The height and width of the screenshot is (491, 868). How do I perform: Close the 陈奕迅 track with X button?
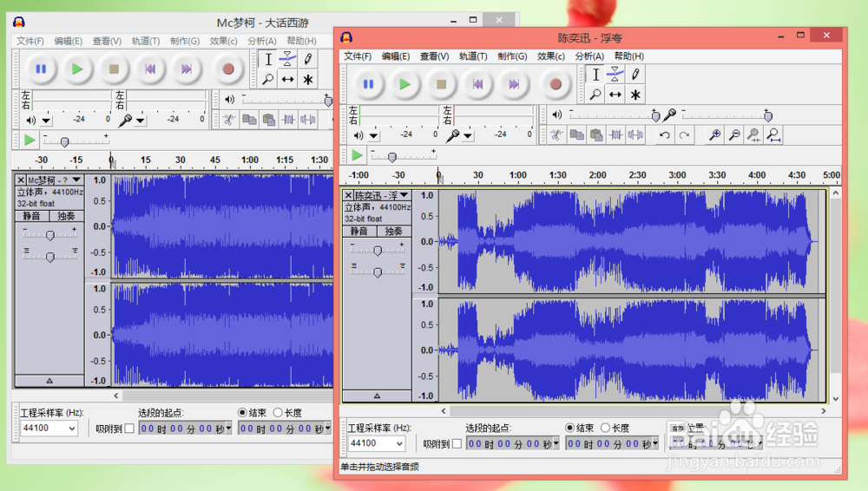(348, 195)
